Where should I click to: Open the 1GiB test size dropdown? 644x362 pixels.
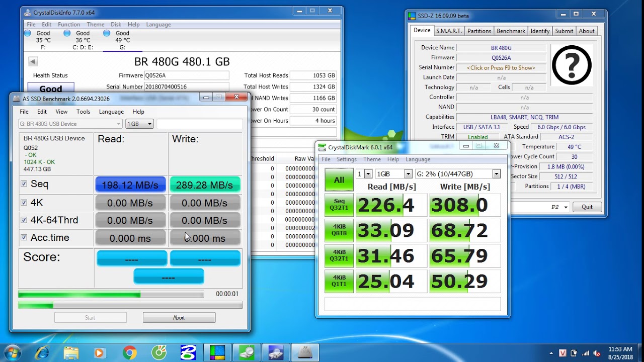[x=394, y=173]
